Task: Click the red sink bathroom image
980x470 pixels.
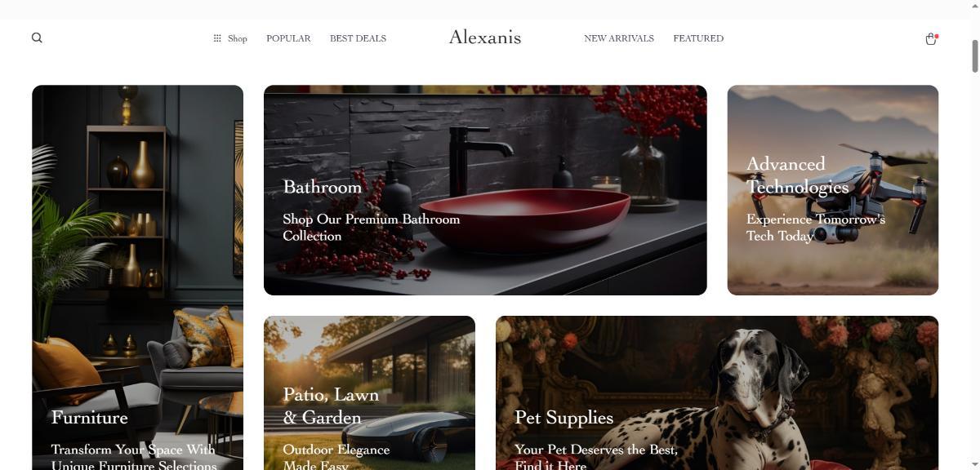Action: point(485,190)
